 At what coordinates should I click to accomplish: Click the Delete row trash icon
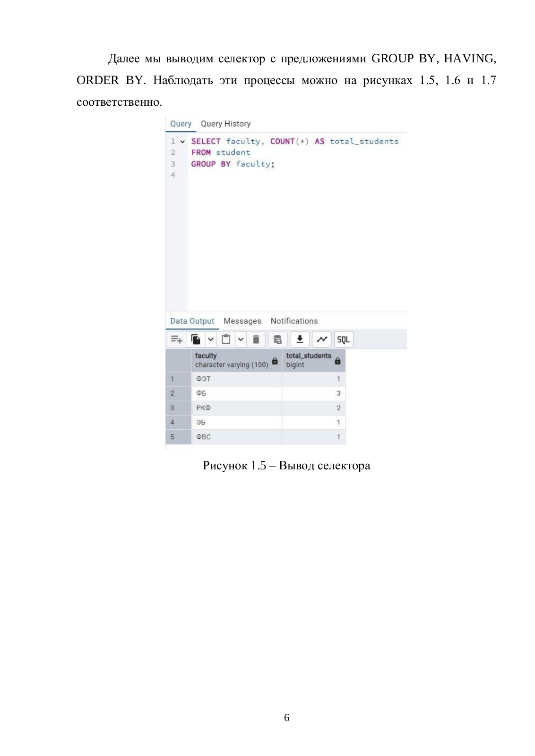[256, 340]
